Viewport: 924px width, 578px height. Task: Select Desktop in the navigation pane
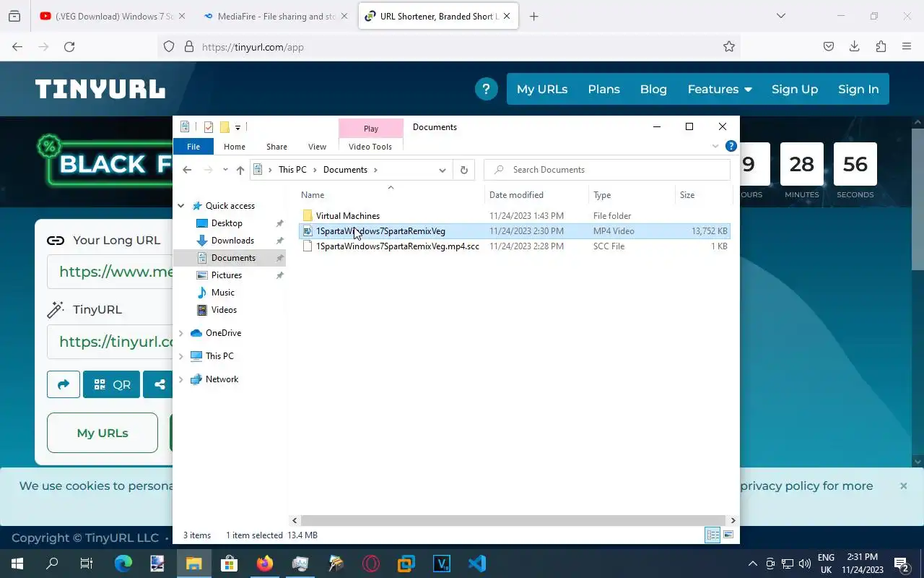pos(227,223)
